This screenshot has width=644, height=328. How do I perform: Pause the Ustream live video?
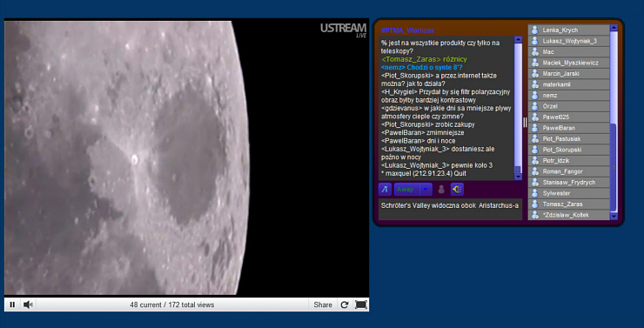[12, 305]
